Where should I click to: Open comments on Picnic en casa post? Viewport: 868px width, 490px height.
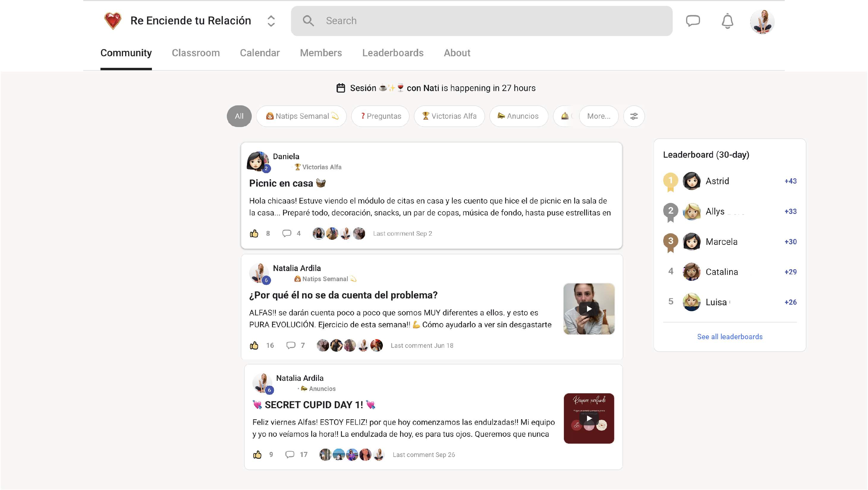pos(287,233)
